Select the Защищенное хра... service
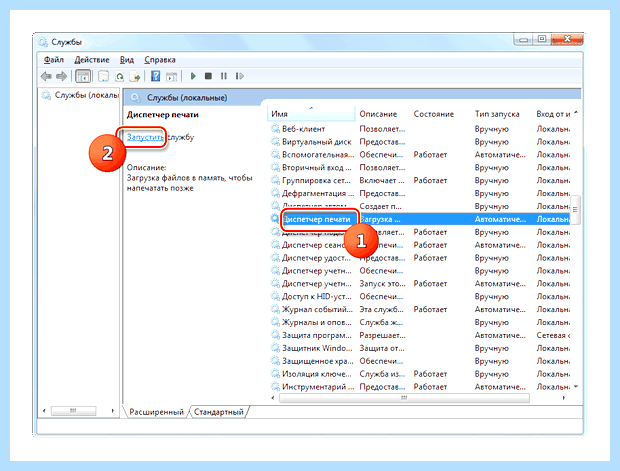 point(420,361)
